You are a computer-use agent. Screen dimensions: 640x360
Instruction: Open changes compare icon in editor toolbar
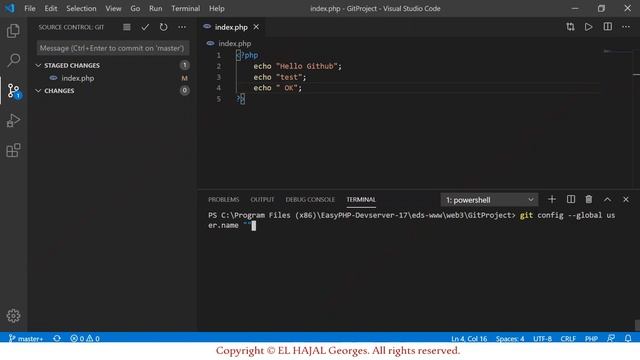pos(570,27)
